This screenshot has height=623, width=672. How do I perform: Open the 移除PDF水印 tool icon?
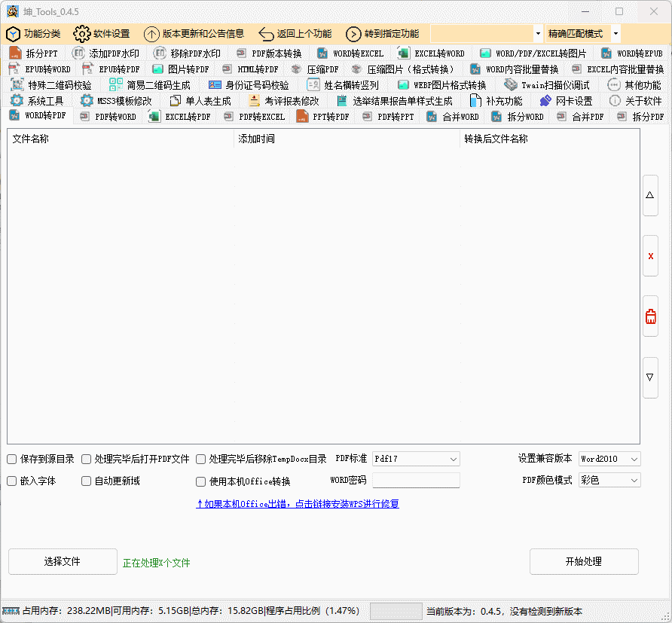tap(160, 53)
